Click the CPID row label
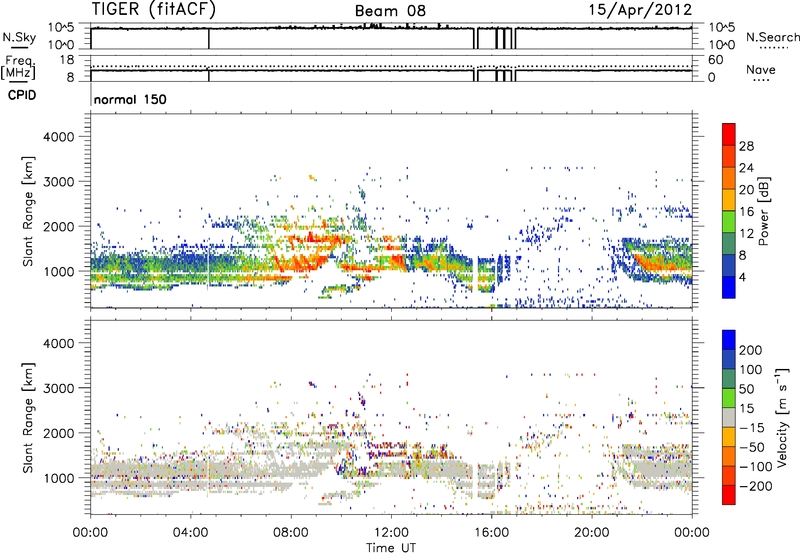This screenshot has height=554, width=800. tap(22, 95)
